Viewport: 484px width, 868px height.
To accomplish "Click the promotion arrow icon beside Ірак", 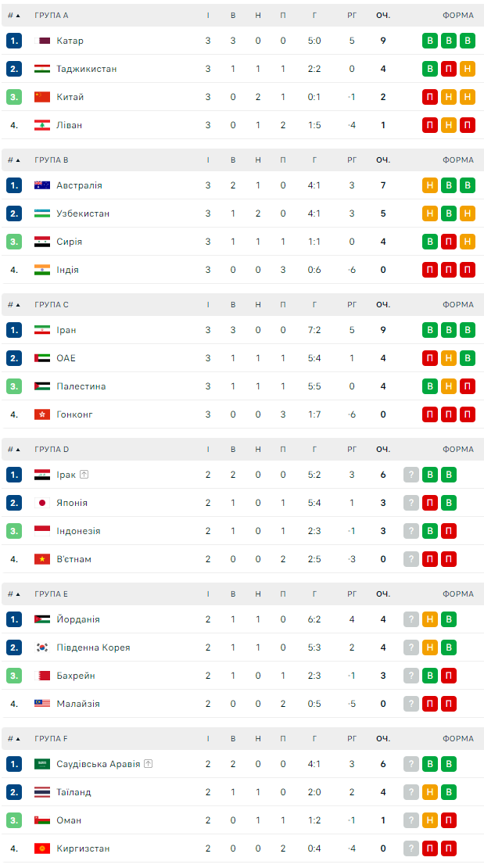I will pos(84,475).
